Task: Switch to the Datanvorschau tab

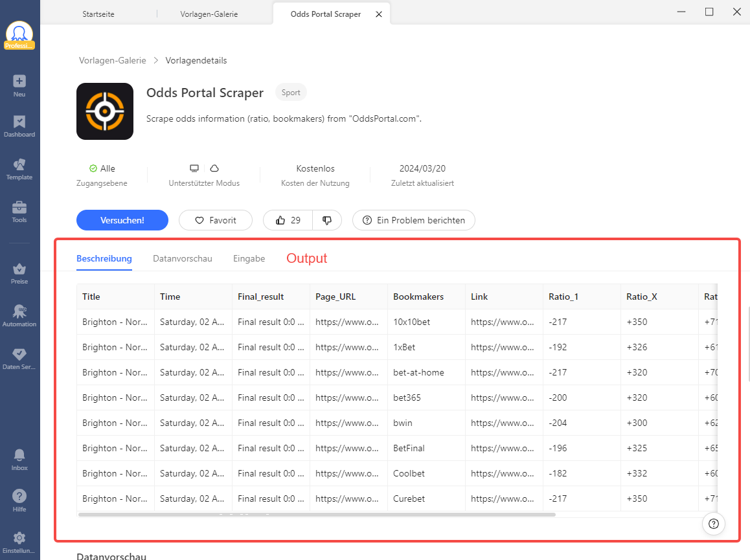Action: 183,258
